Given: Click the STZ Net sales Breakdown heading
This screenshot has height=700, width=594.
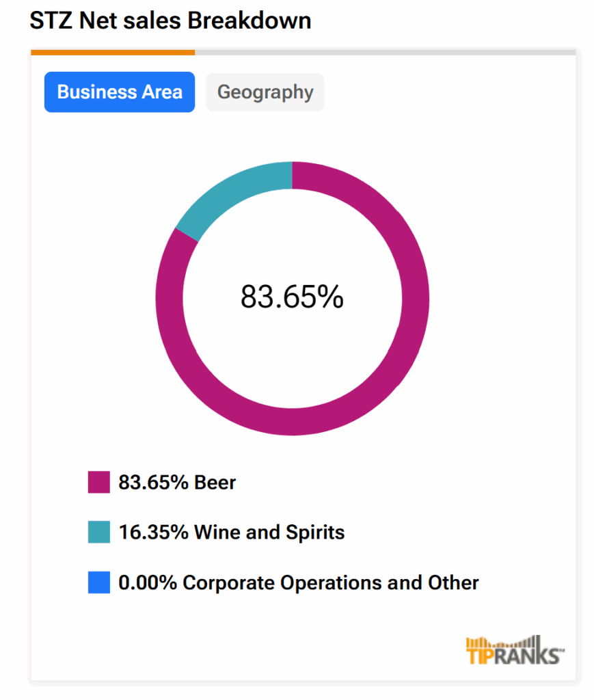Looking at the screenshot, I should [171, 21].
